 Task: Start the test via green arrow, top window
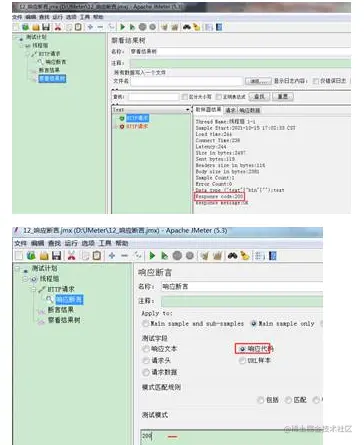coord(122,27)
